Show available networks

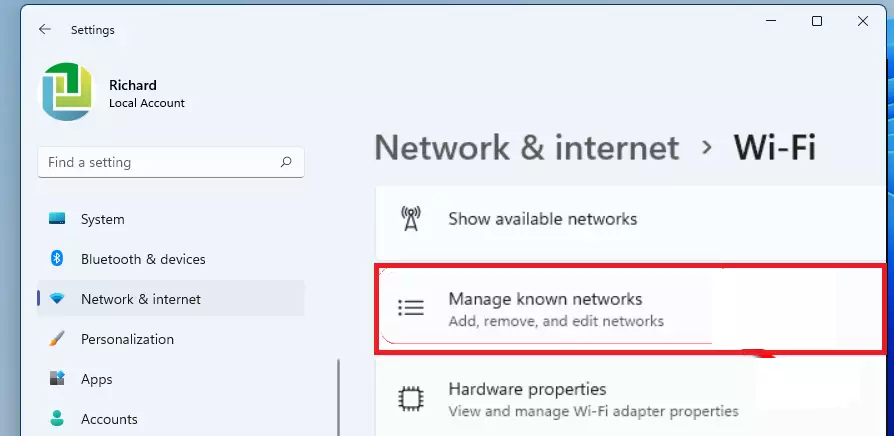631,219
